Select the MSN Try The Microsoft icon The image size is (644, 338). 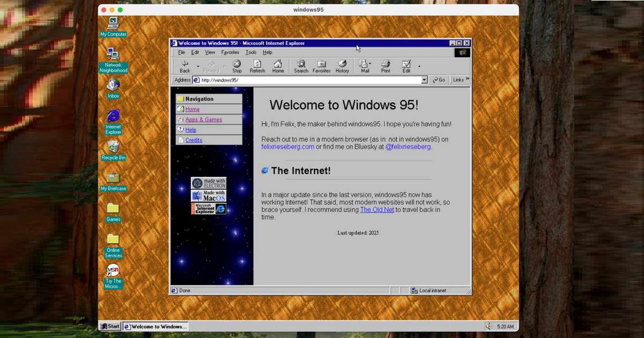click(113, 277)
